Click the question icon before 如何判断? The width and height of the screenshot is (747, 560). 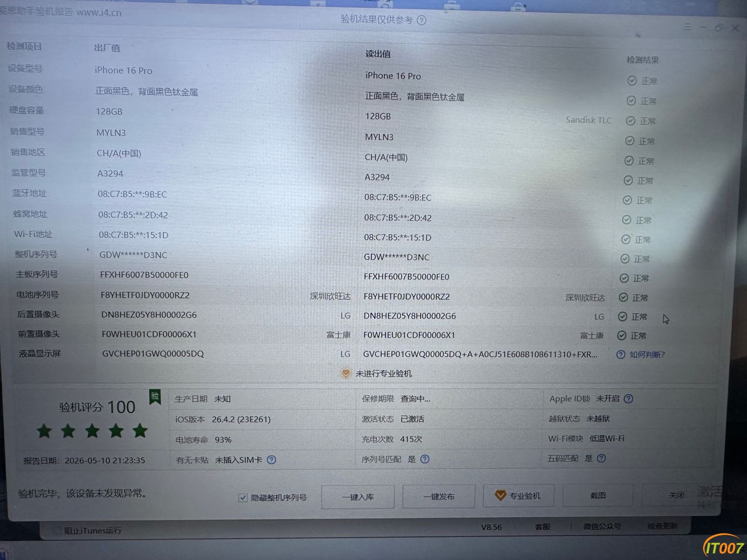[x=620, y=355]
